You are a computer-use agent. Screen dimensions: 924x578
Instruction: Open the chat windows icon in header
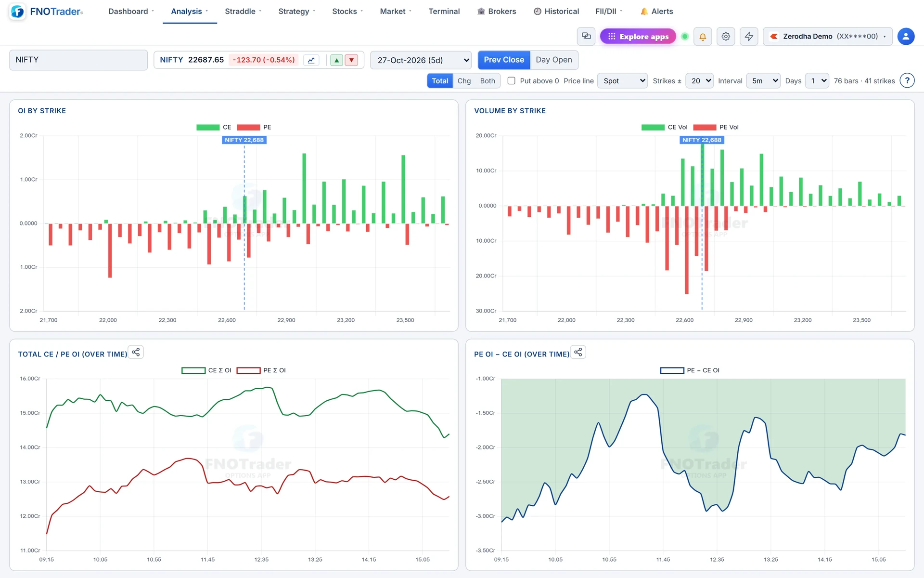click(586, 36)
